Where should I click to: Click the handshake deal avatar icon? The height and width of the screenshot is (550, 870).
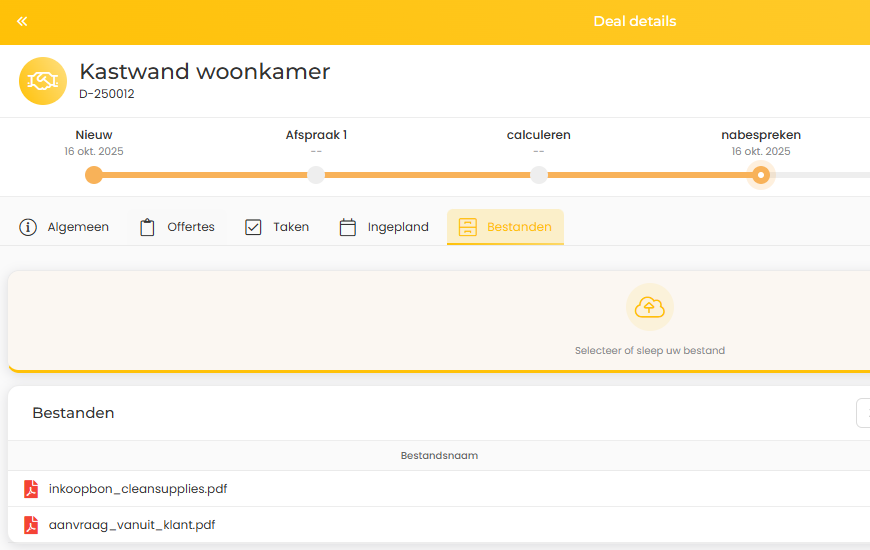coord(43,81)
